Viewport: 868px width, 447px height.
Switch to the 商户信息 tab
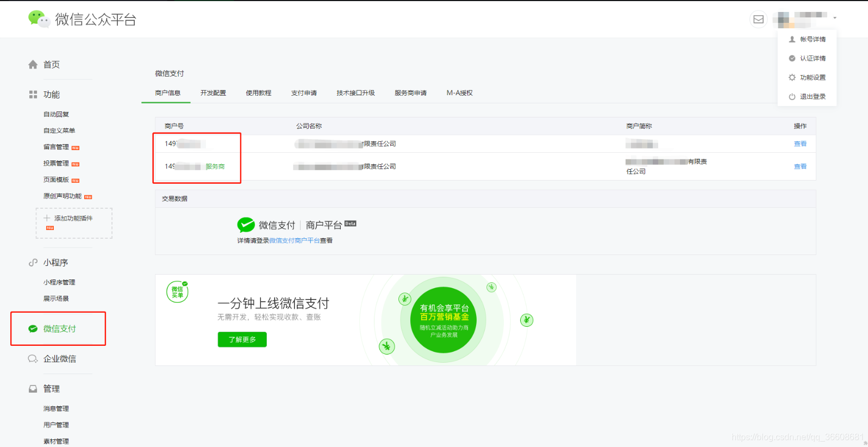167,93
